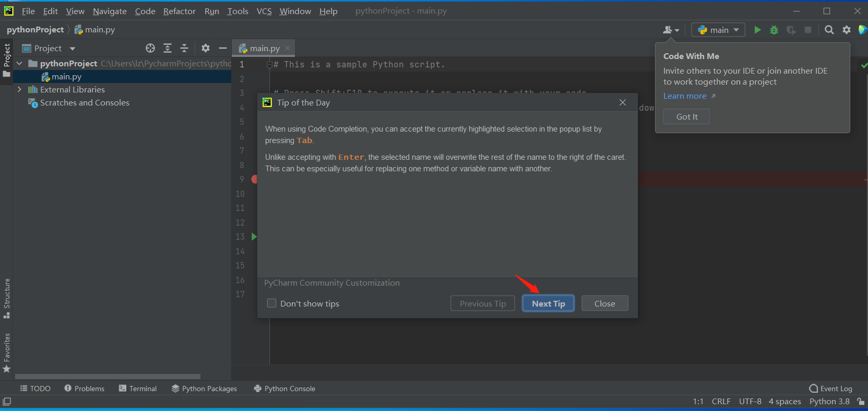Open Code With Me user icon dropdown

click(671, 30)
